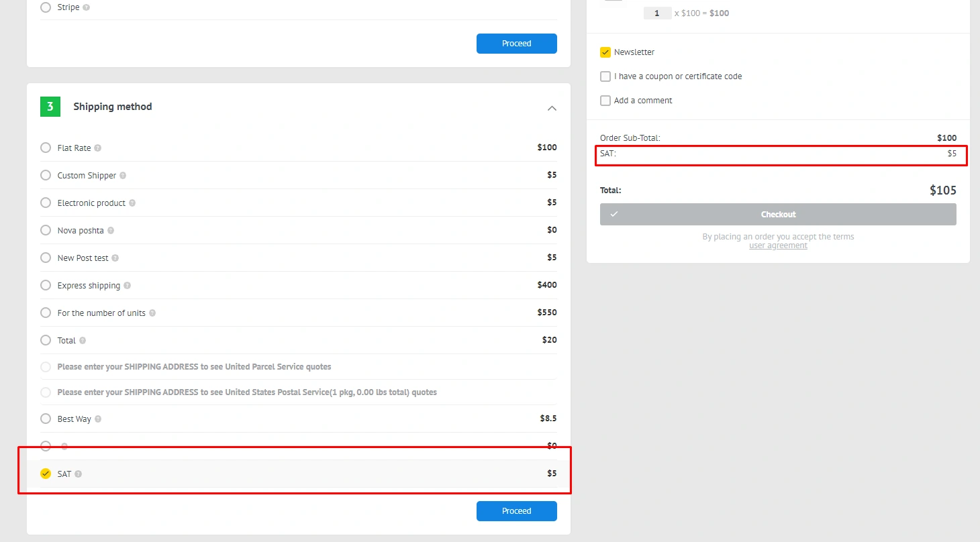The image size is (980, 542).
Task: Click help icon next to Express shipping
Action: (128, 286)
